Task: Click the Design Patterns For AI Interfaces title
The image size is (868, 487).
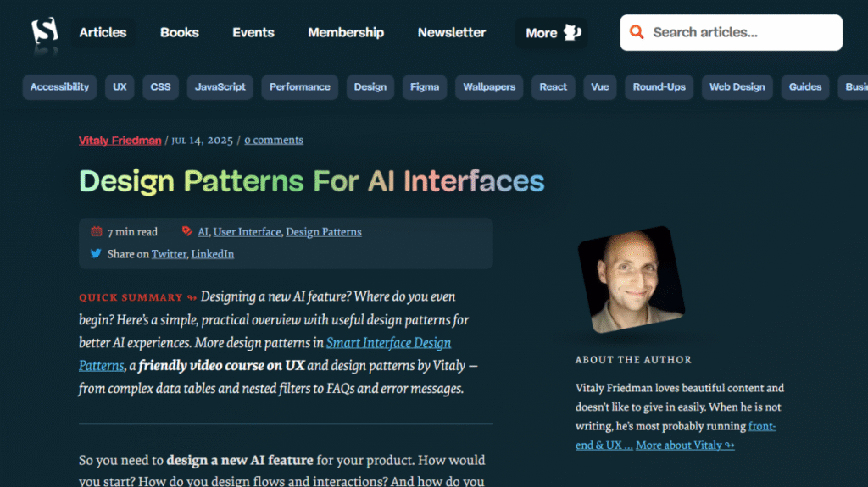Action: (x=312, y=181)
